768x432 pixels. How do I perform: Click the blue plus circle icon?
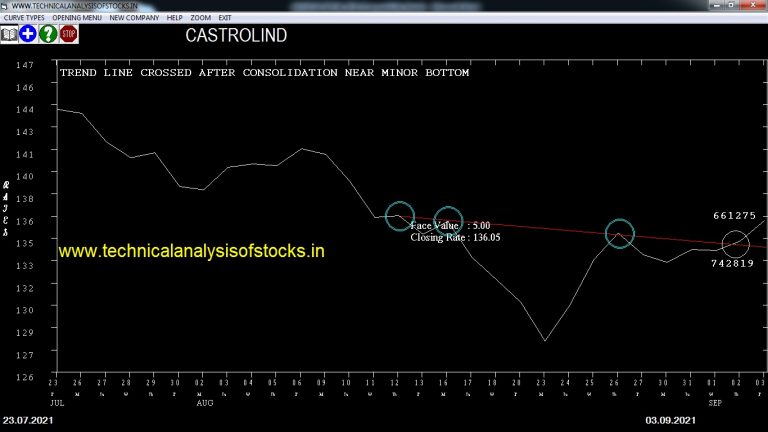[x=28, y=34]
